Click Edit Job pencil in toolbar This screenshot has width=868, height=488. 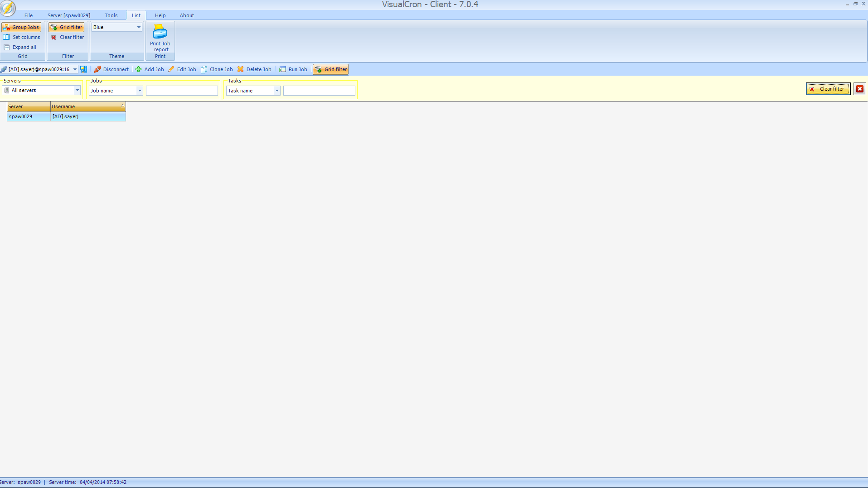click(171, 69)
